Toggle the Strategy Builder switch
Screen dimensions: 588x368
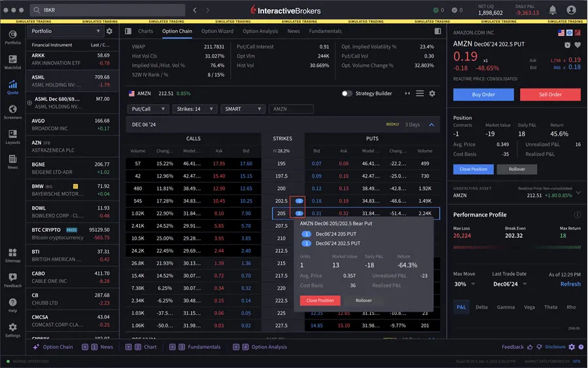[347, 93]
